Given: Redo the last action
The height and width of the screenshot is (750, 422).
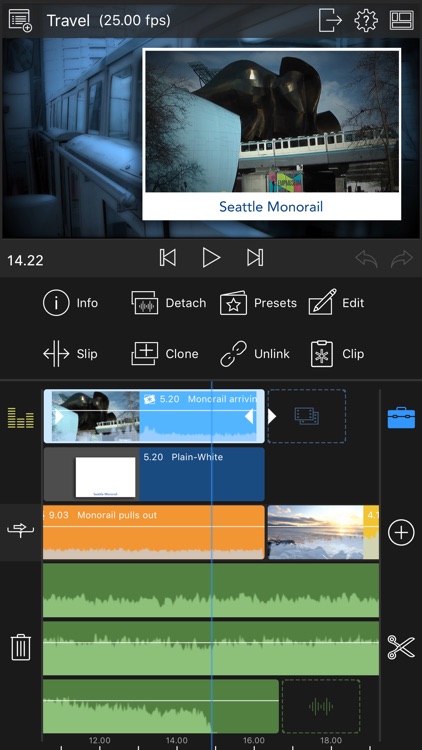Looking at the screenshot, I should [x=402, y=259].
